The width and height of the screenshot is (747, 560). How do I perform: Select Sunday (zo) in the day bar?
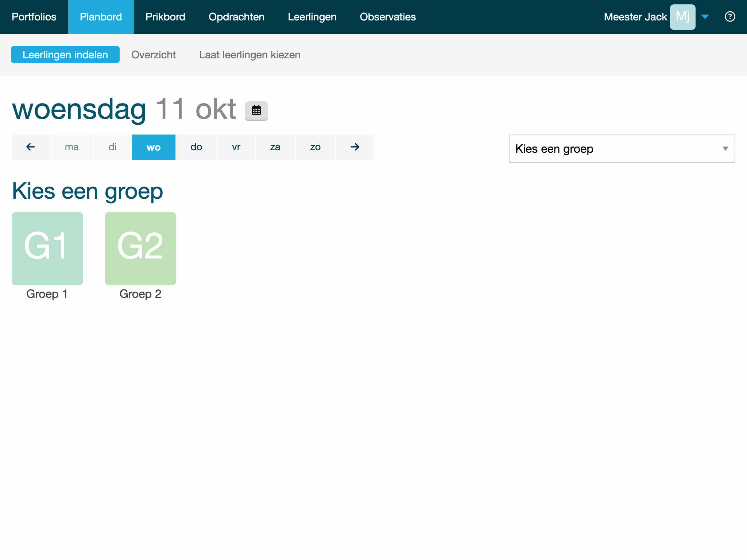click(316, 147)
